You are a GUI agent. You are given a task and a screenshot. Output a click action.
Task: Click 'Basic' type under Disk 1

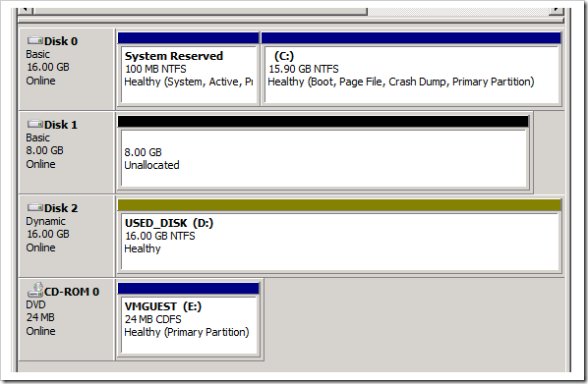point(37,137)
